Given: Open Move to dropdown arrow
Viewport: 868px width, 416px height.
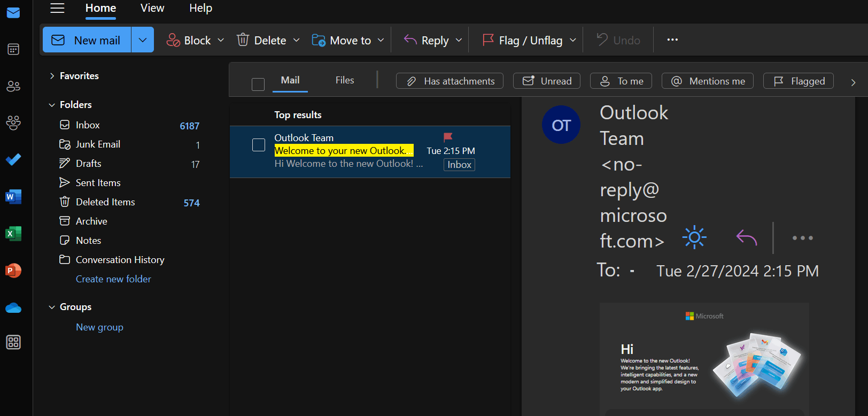Looking at the screenshot, I should 381,40.
